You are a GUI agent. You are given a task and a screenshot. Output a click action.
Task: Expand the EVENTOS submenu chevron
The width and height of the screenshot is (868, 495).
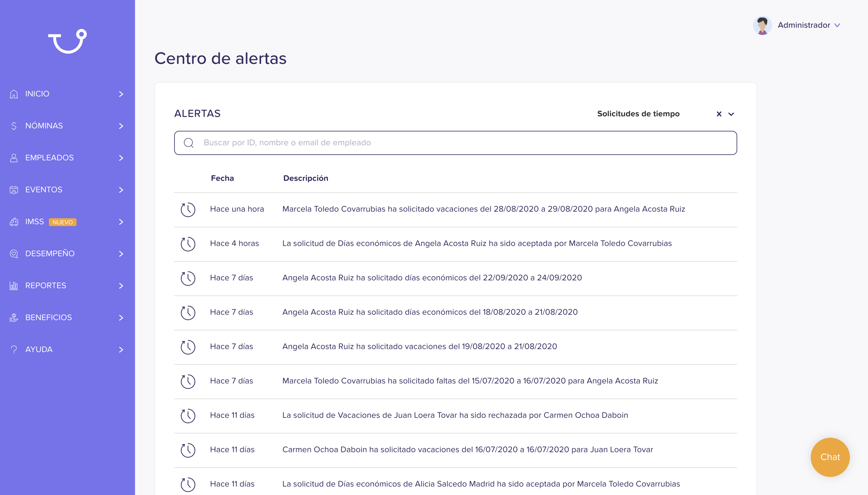click(121, 190)
